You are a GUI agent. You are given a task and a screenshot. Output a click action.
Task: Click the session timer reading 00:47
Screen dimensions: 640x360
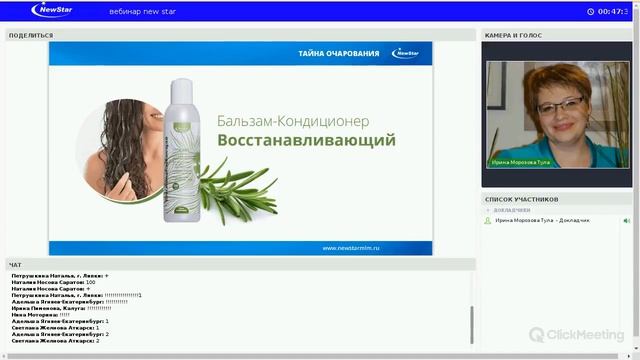(x=613, y=11)
